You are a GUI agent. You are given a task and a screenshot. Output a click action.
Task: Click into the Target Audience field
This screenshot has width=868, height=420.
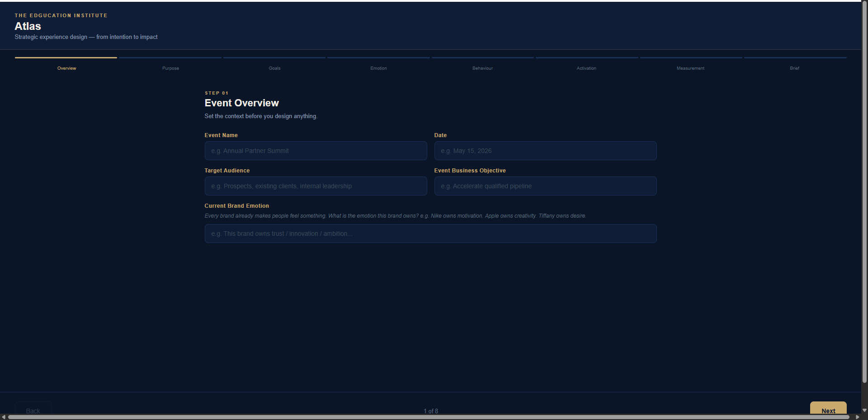click(x=316, y=186)
